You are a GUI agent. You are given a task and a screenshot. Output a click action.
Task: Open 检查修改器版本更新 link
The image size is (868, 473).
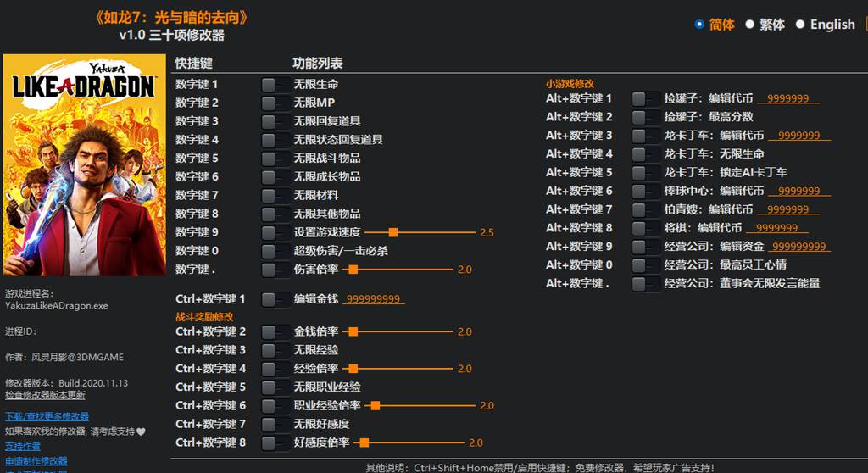point(46,395)
